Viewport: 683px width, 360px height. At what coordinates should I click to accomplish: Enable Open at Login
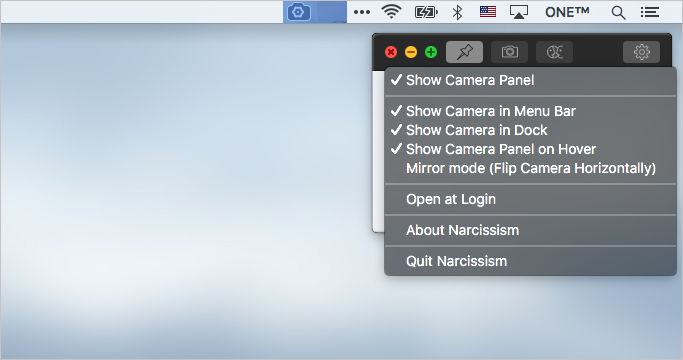tap(530, 199)
